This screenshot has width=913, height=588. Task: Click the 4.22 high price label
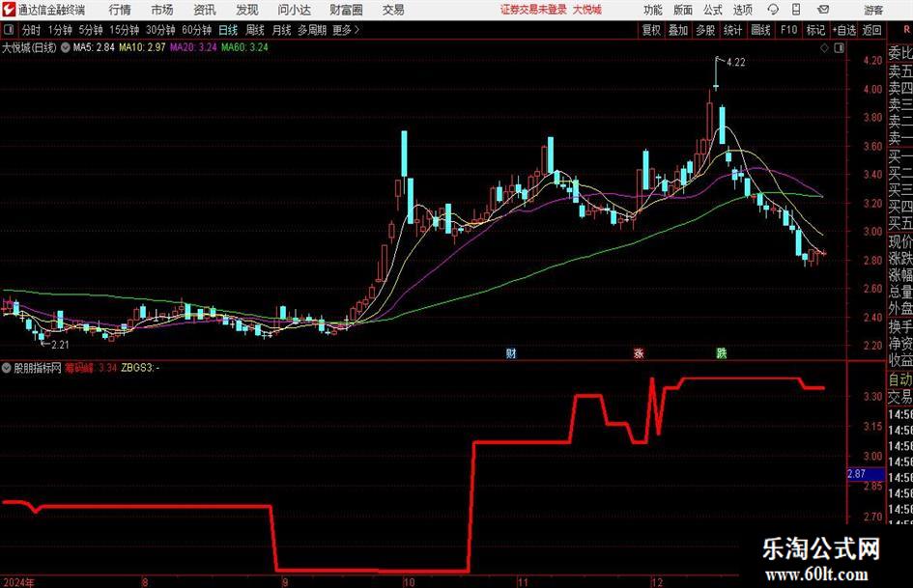(736, 63)
